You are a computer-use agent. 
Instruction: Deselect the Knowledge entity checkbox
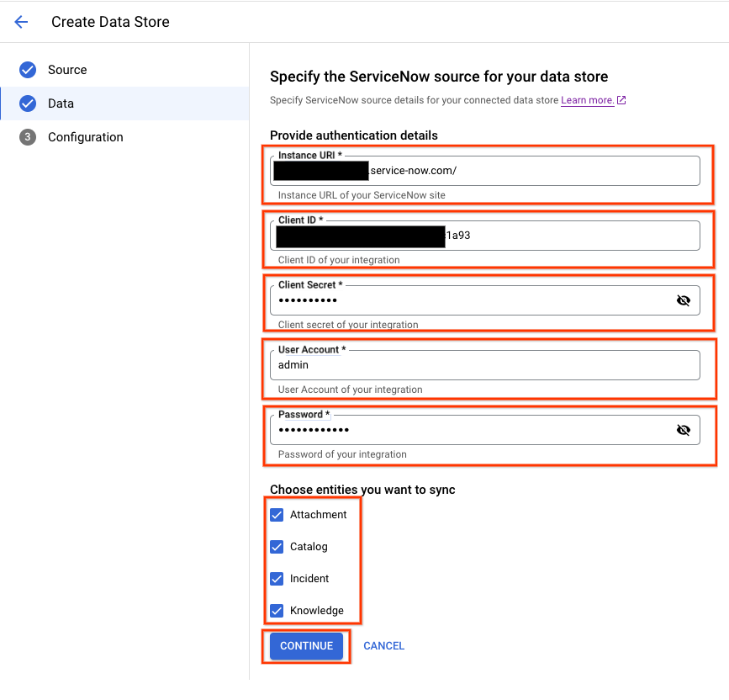pyautogui.click(x=277, y=611)
